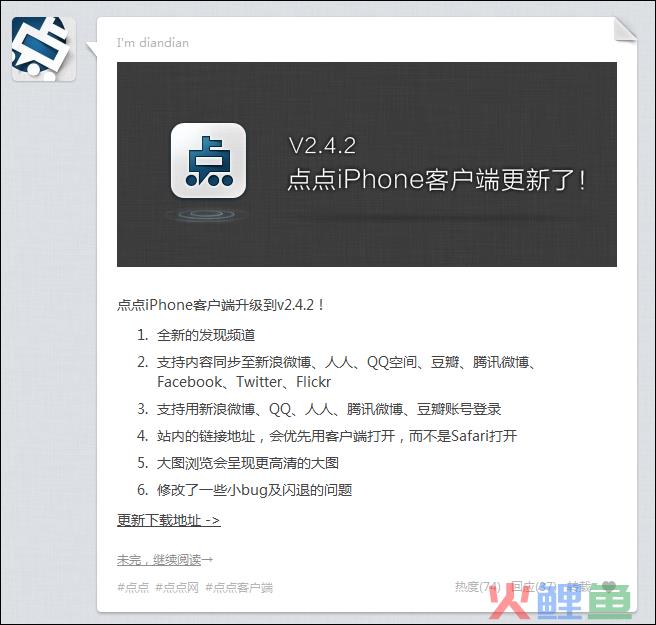Image resolution: width=656 pixels, height=625 pixels.
Task: Click text "Facebook、Twitter、Flickr"
Action: click(244, 382)
